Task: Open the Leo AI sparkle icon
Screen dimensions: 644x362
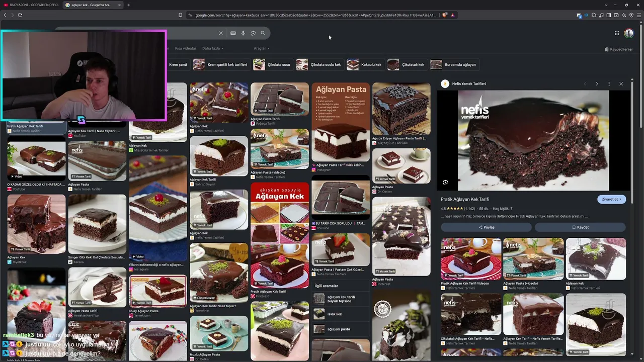Action: click(624, 15)
